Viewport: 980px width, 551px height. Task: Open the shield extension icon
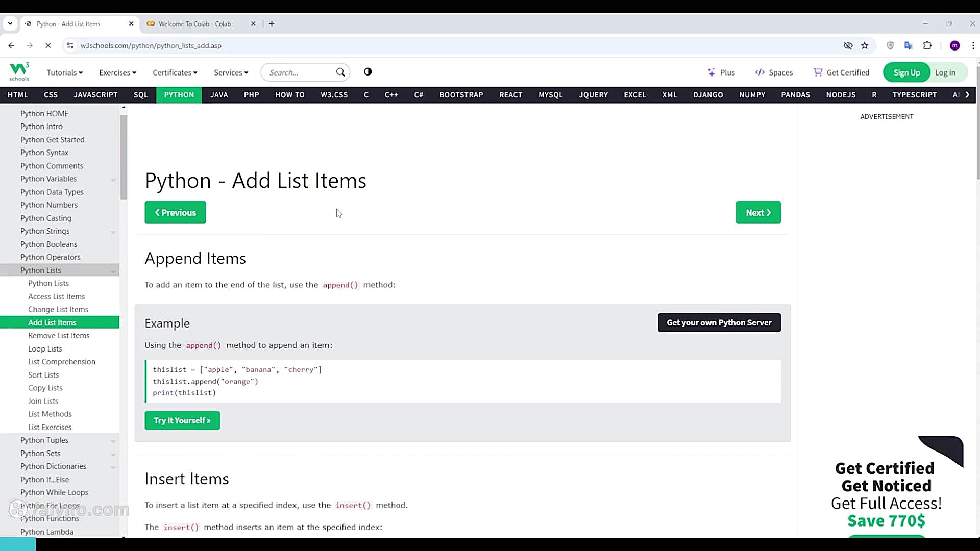pyautogui.click(x=890, y=45)
